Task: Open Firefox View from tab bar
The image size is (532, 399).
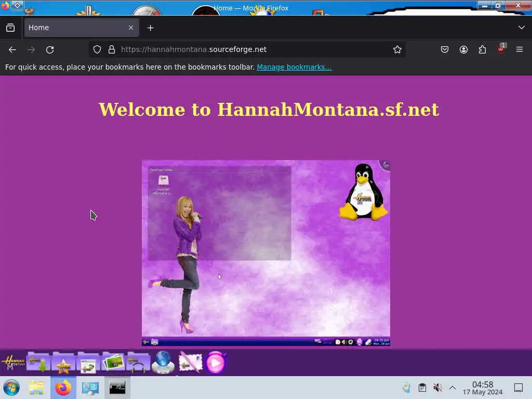Action: click(x=10, y=28)
